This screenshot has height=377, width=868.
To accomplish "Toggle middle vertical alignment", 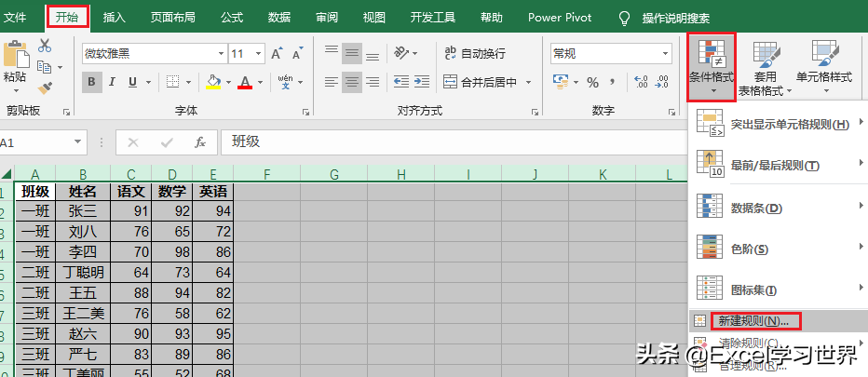I will pyautogui.click(x=351, y=54).
